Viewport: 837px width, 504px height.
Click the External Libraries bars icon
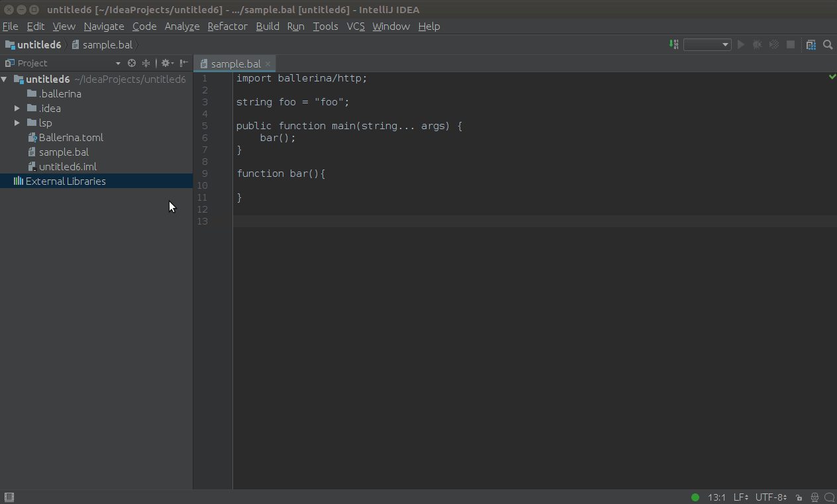(x=19, y=181)
